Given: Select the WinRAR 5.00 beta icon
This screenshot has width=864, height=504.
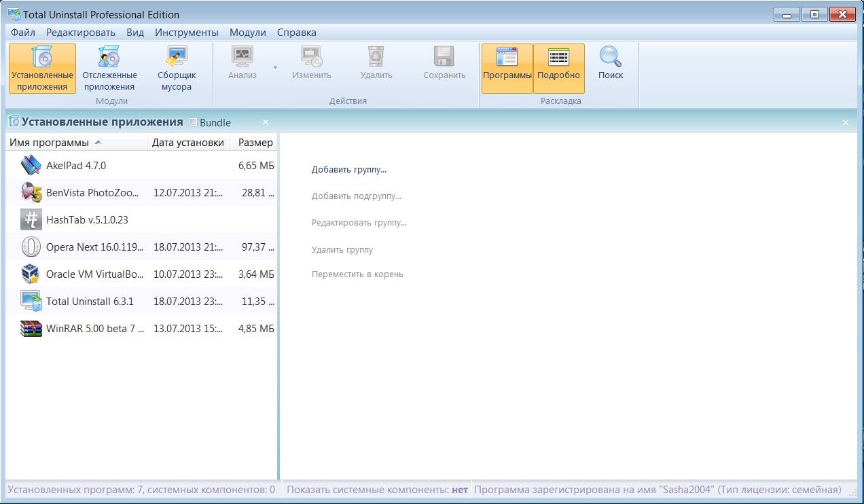Looking at the screenshot, I should coord(31,328).
